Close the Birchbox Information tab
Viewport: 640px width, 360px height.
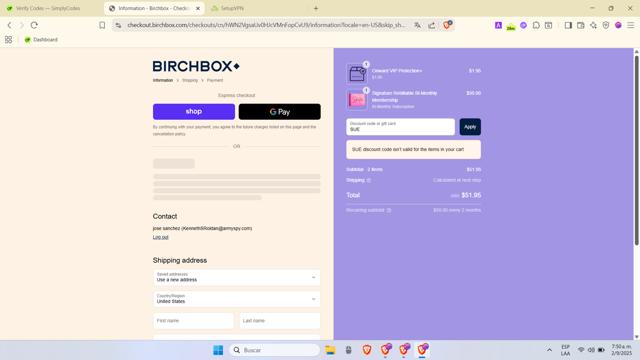(x=198, y=8)
